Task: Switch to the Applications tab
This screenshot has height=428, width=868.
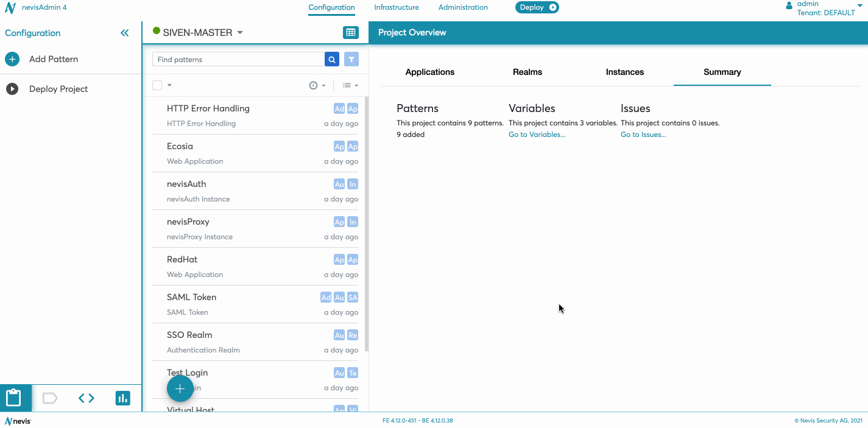Action: click(x=430, y=72)
